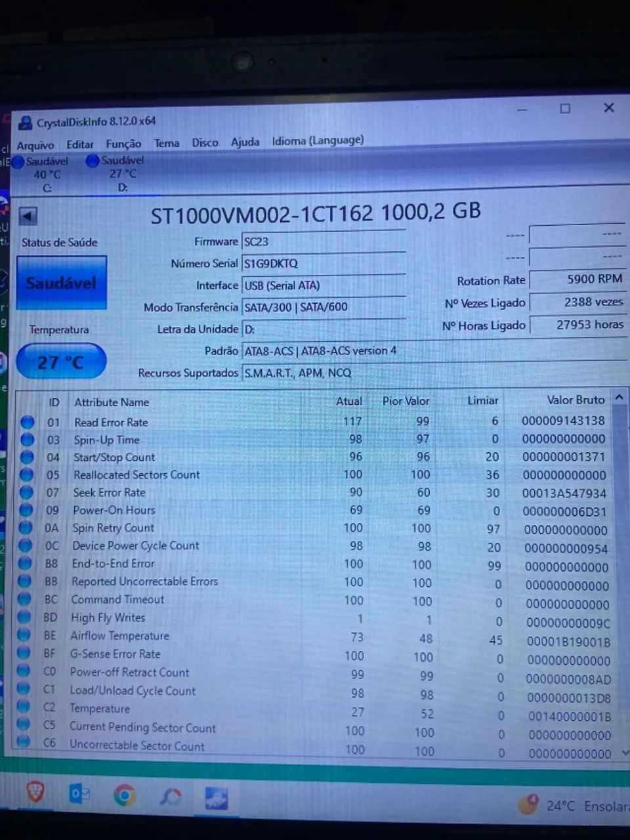The height and width of the screenshot is (840, 630).
Task: Click the Firmware field SC23
Action: tap(324, 241)
